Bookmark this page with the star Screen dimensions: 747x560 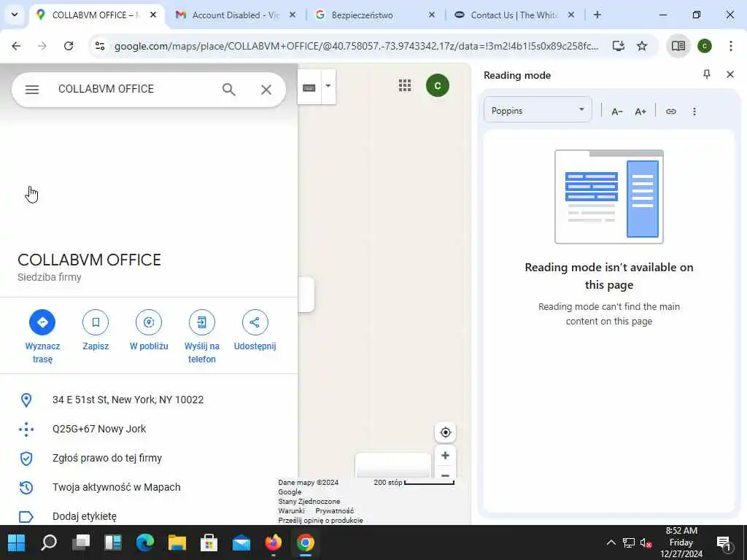642,46
